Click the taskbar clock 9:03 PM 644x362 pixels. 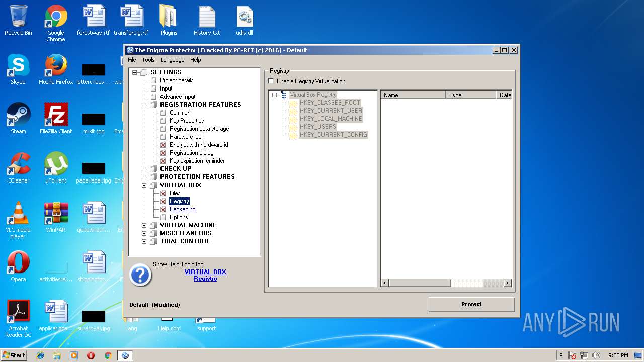click(618, 355)
